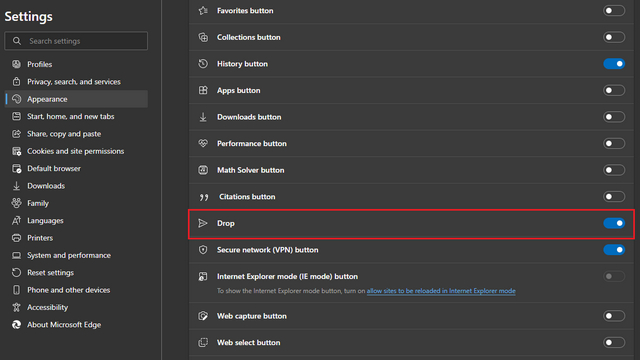Screen dimensions: 640x360
Task: Enable the Web capture button toggle
Action: click(614, 316)
